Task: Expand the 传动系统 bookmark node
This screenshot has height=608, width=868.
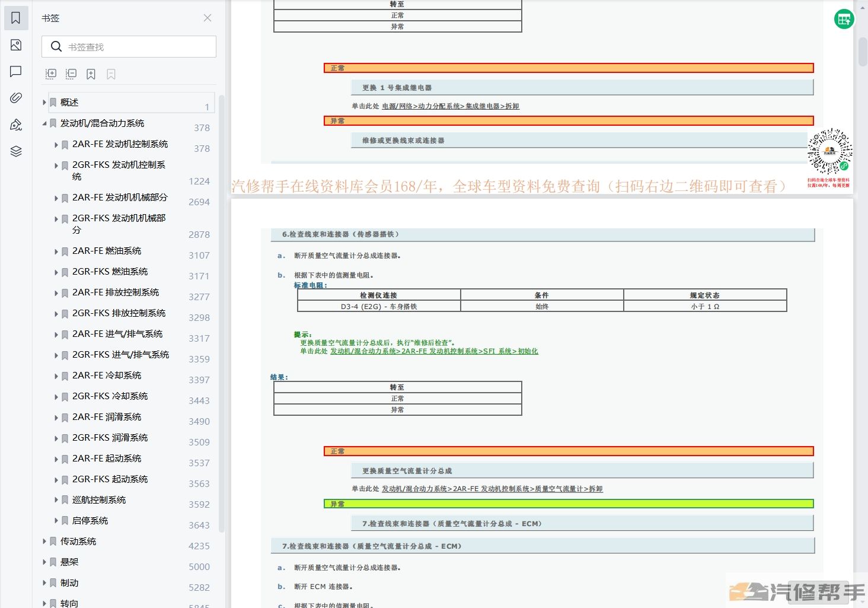Action: (x=44, y=542)
